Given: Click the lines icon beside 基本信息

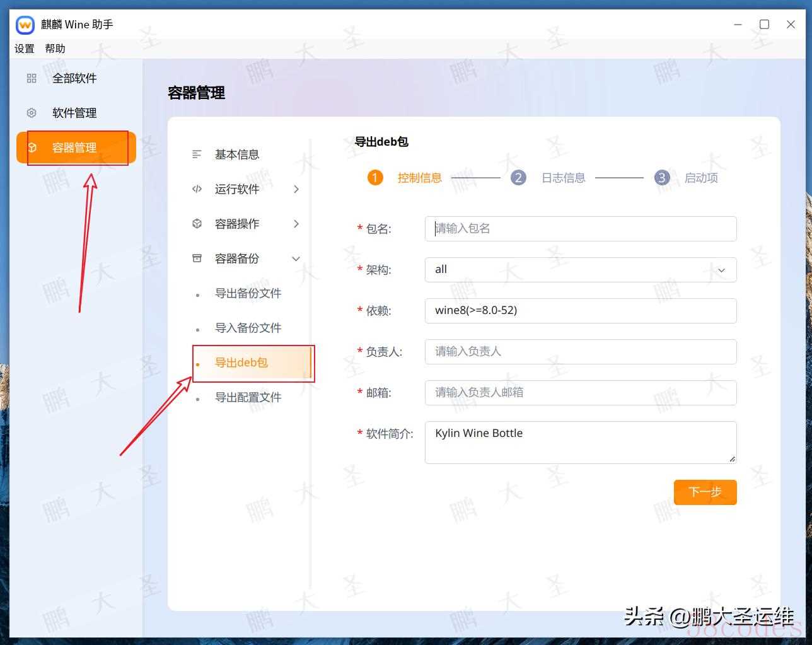Looking at the screenshot, I should 197,154.
